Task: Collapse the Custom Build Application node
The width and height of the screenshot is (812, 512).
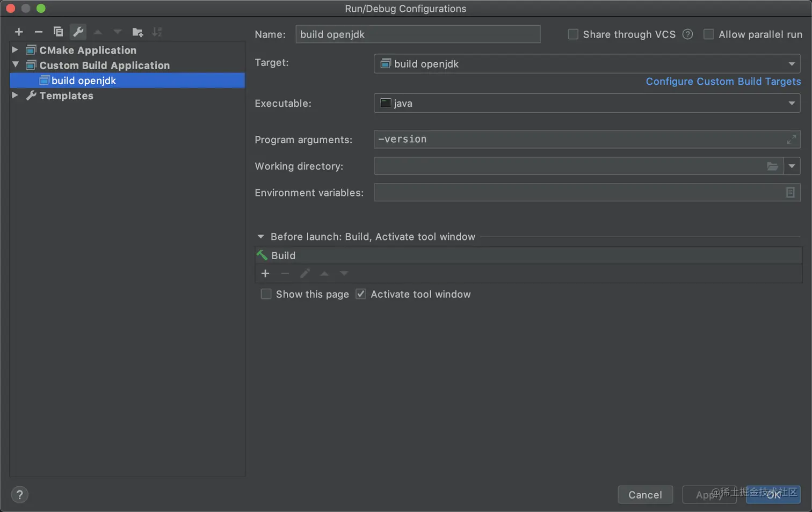Action: pyautogui.click(x=15, y=65)
